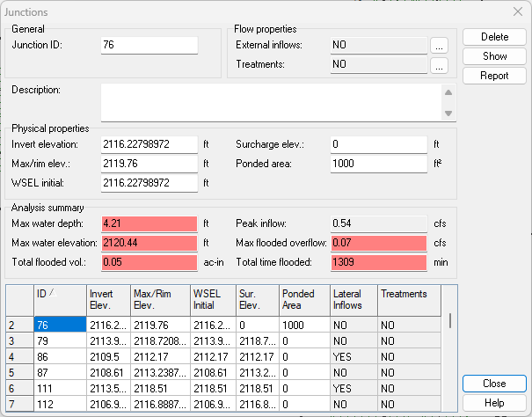532x417 pixels.
Task: Sort table by the ID column header
Action: click(x=60, y=301)
